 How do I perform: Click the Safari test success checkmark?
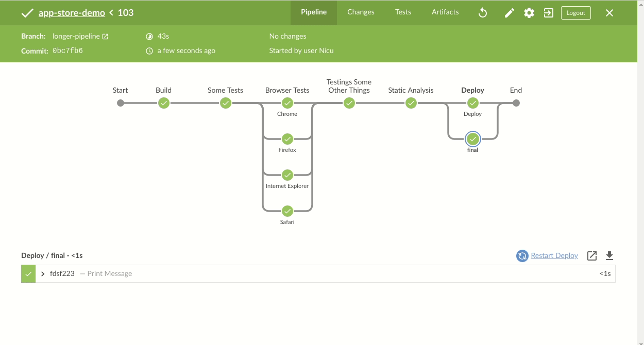[x=287, y=211]
